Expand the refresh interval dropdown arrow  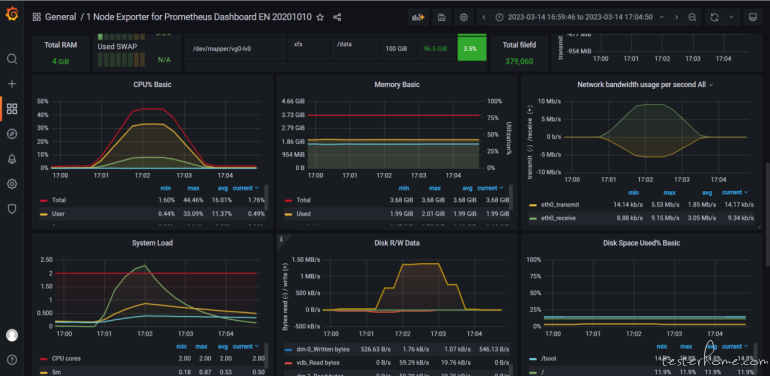click(x=732, y=17)
